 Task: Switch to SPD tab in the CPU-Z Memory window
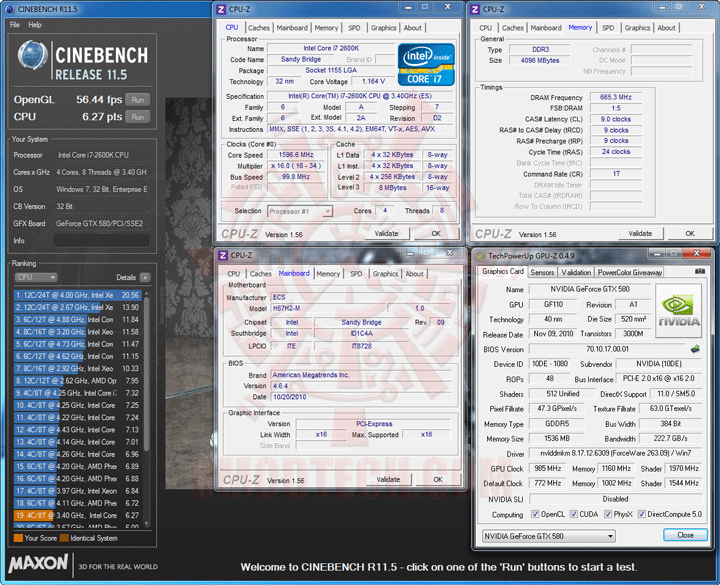(608, 28)
